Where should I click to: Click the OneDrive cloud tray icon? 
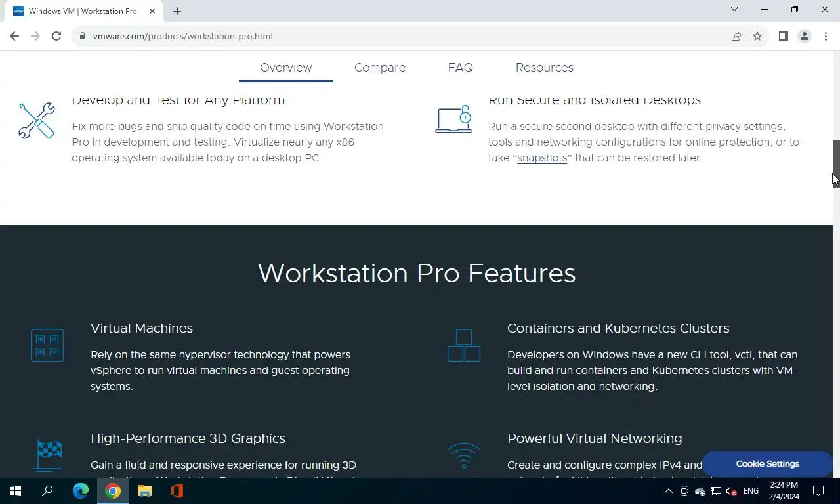pyautogui.click(x=700, y=491)
